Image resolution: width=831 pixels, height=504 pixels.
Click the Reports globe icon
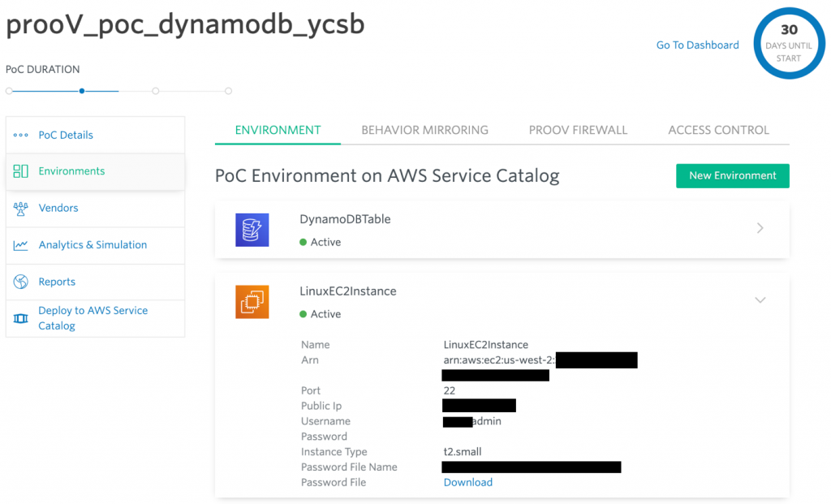[x=20, y=282]
